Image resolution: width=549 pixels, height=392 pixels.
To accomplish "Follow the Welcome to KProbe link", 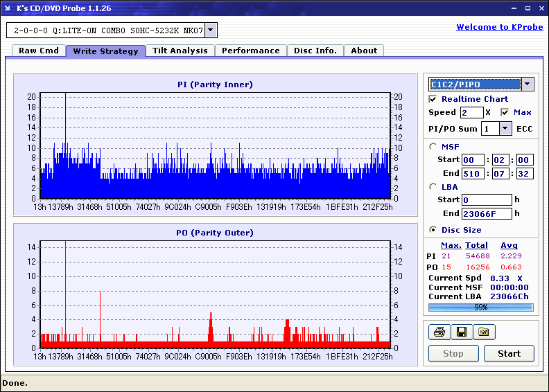I will 499,27.
